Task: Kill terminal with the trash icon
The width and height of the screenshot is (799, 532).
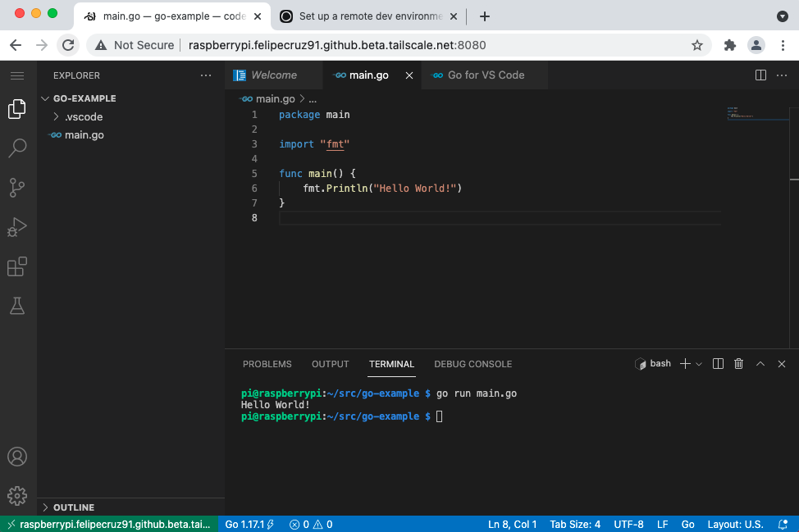Action: click(738, 363)
